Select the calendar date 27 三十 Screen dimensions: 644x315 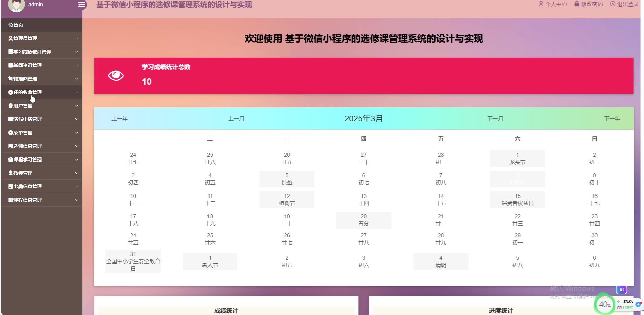point(364,159)
